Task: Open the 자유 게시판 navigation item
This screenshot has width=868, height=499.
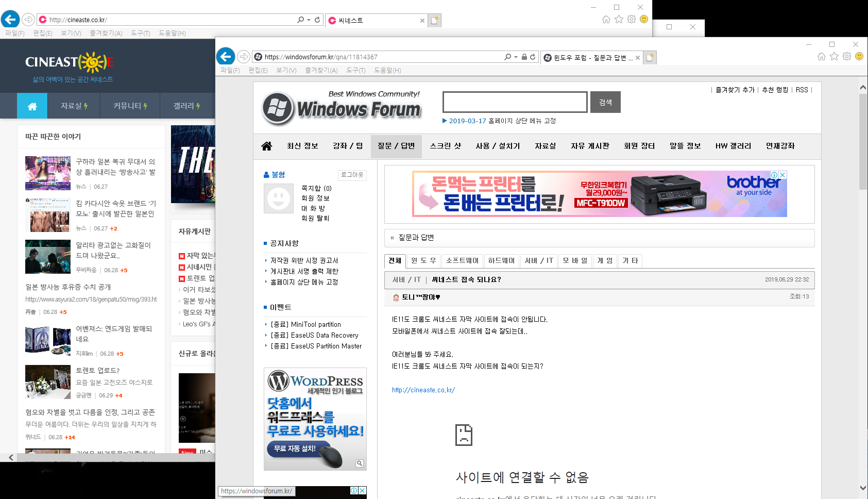Action: click(590, 146)
